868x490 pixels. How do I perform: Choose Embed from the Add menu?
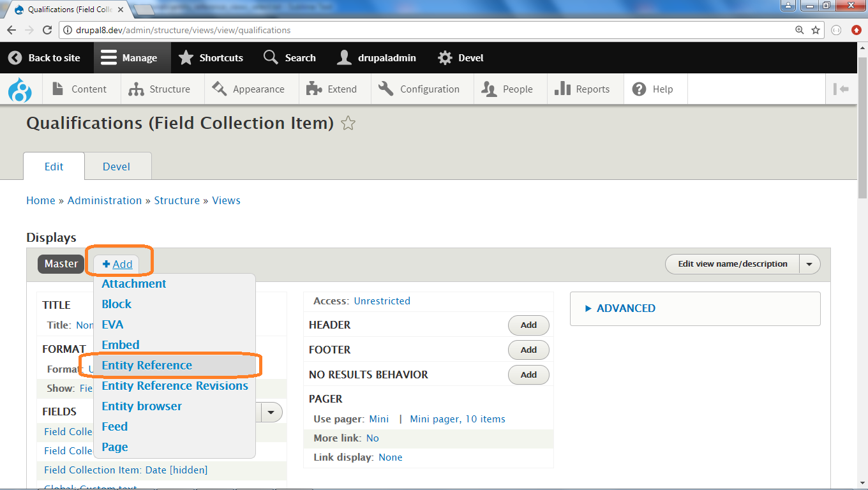(121, 345)
